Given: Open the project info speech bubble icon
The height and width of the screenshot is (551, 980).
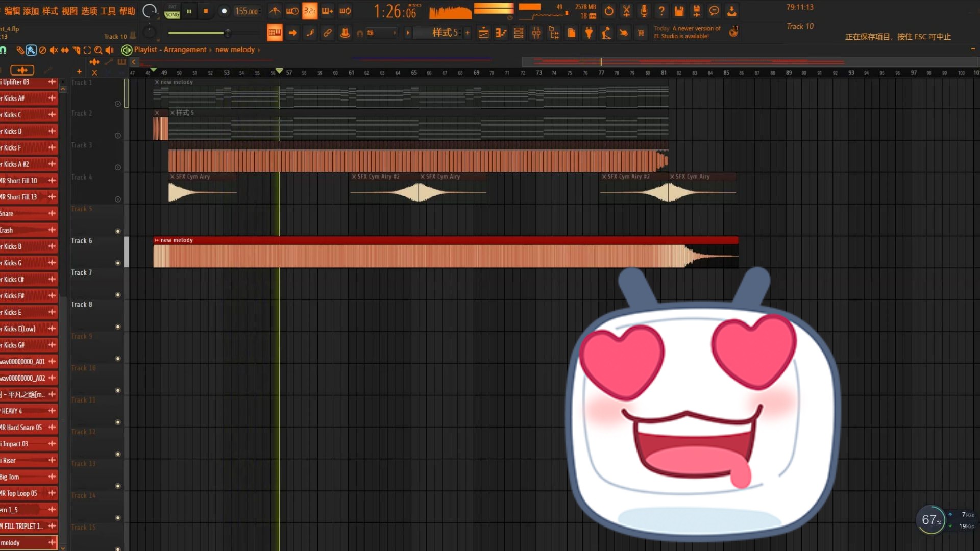Looking at the screenshot, I should 714,11.
